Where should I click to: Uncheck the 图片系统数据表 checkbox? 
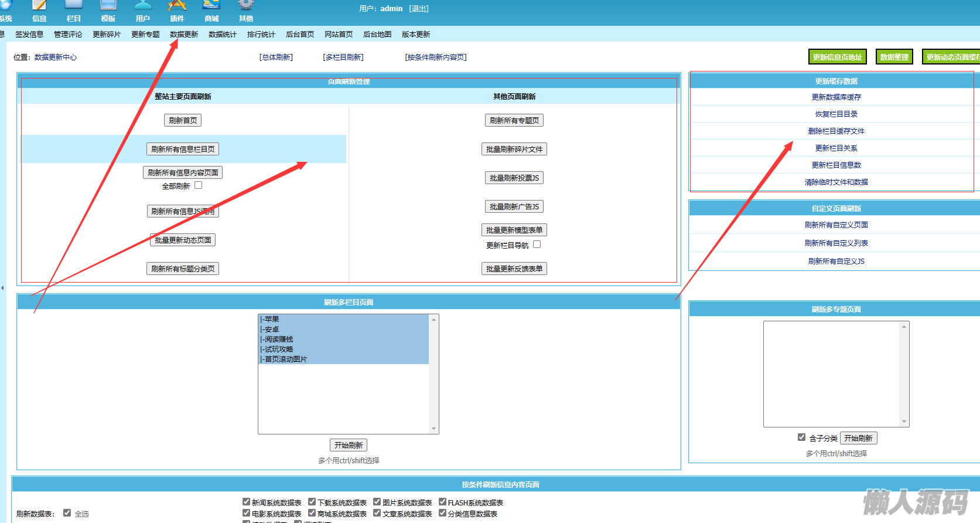377,502
